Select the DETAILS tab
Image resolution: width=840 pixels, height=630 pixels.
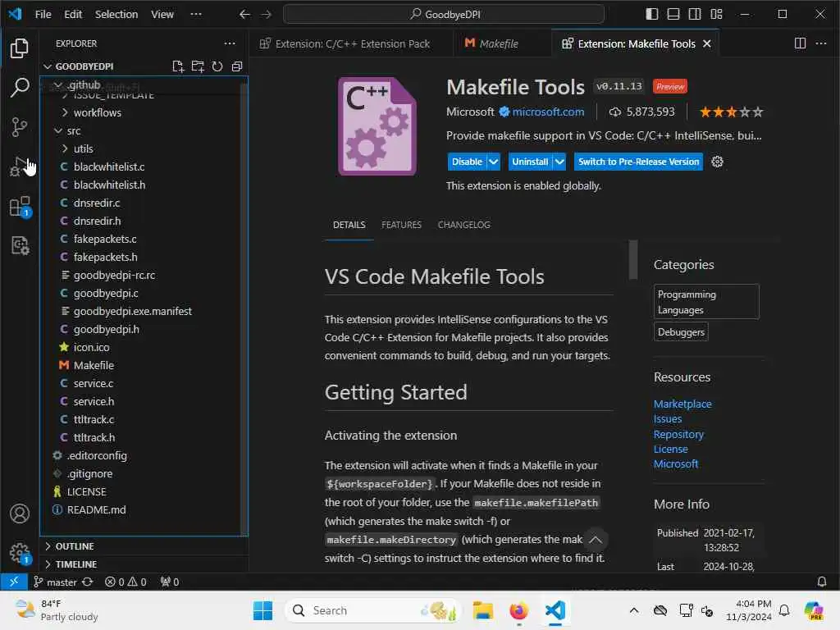(349, 225)
